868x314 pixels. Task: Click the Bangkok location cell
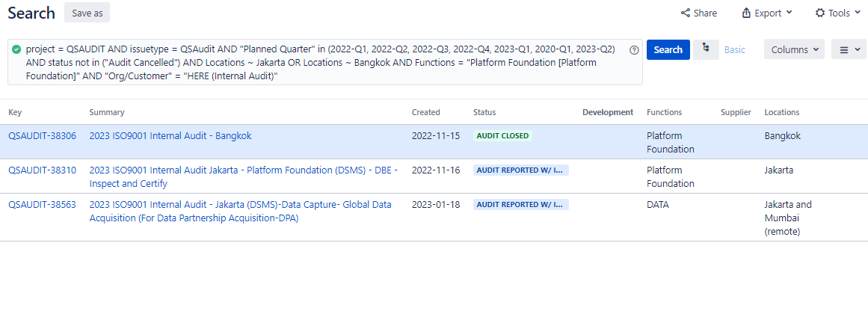783,135
